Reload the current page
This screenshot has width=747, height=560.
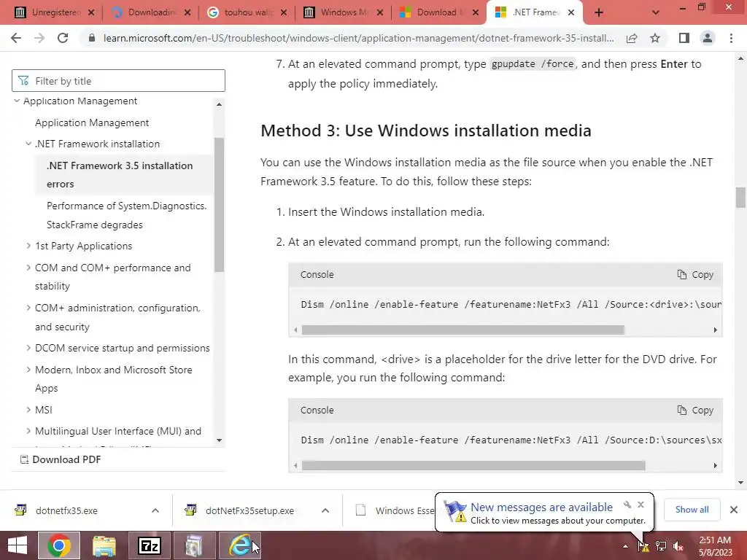click(63, 38)
